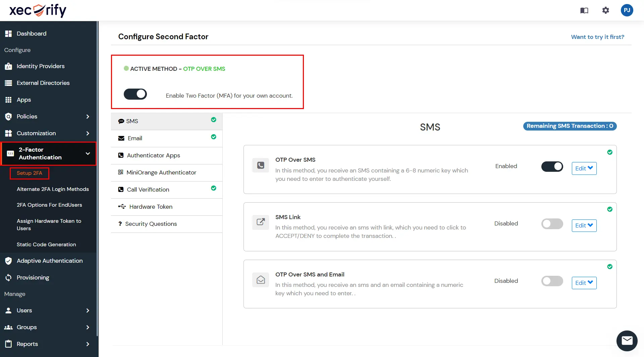The height and width of the screenshot is (357, 644).
Task: Click the SMS speech bubble icon
Action: (121, 121)
